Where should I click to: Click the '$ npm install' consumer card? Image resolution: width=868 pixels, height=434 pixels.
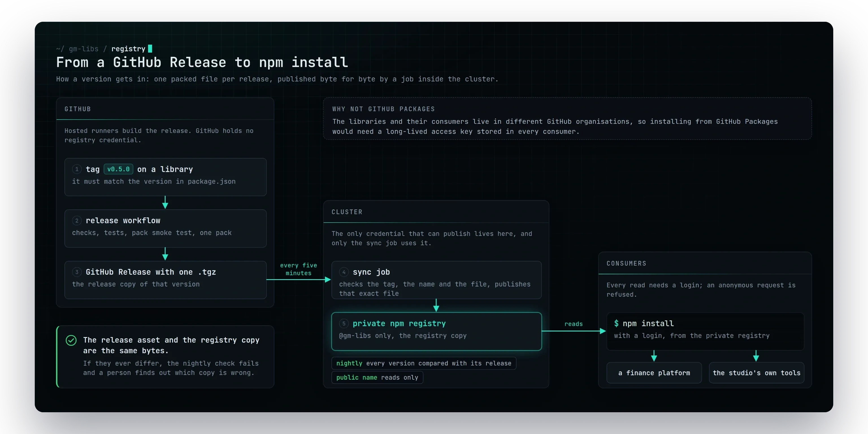(x=705, y=331)
